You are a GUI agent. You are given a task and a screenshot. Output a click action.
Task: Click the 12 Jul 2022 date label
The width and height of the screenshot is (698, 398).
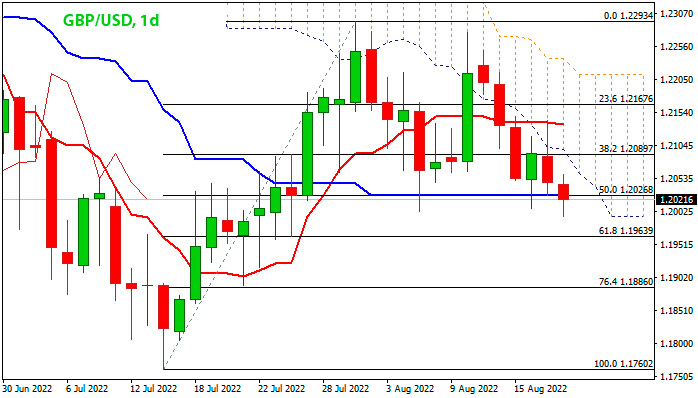pyautogui.click(x=153, y=389)
